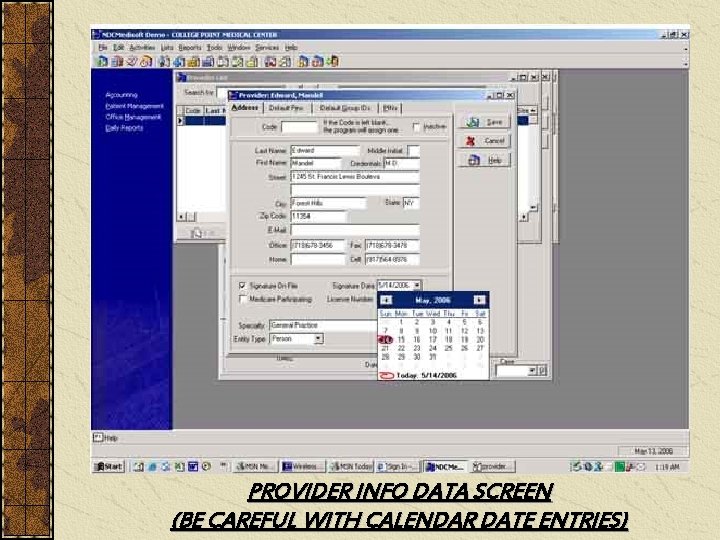Select day 10 in the calendar
This screenshot has height=540, width=720.
coord(433,331)
